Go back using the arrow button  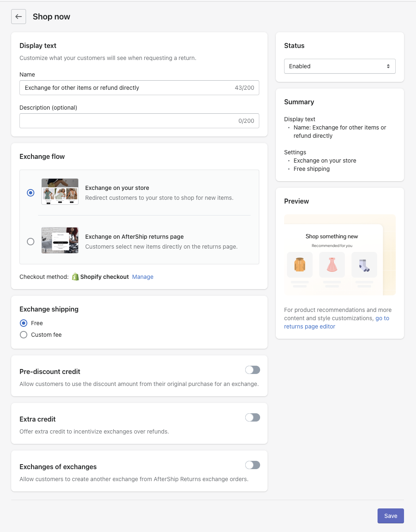coord(19,17)
